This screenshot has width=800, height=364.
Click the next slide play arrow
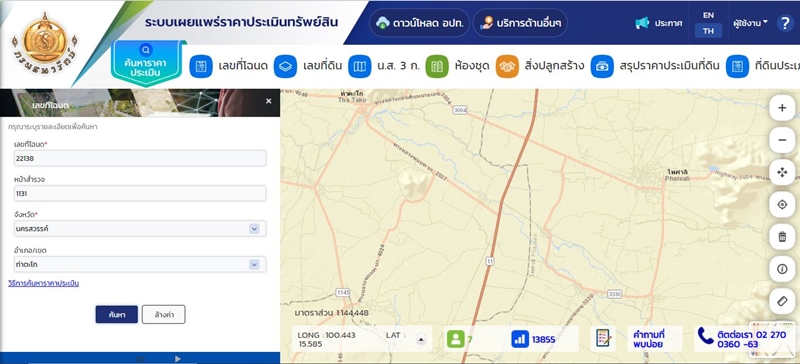pos(178,359)
